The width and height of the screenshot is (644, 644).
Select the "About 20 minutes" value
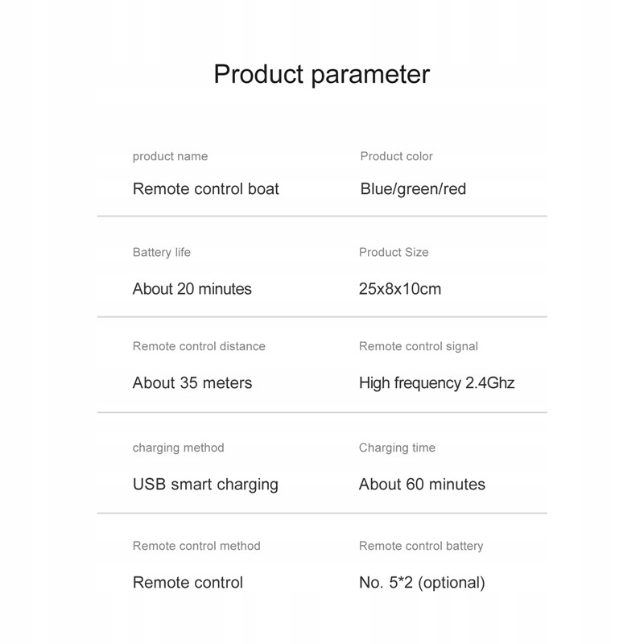[192, 288]
